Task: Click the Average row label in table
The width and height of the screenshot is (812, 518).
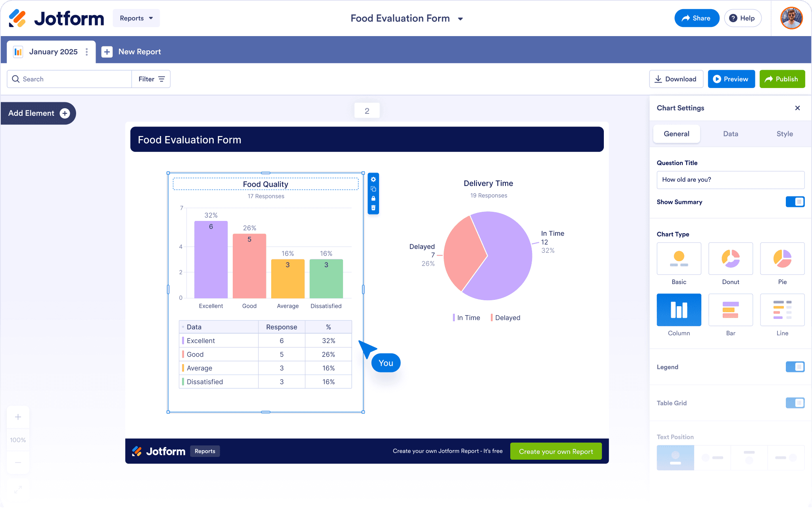Action: click(x=199, y=368)
